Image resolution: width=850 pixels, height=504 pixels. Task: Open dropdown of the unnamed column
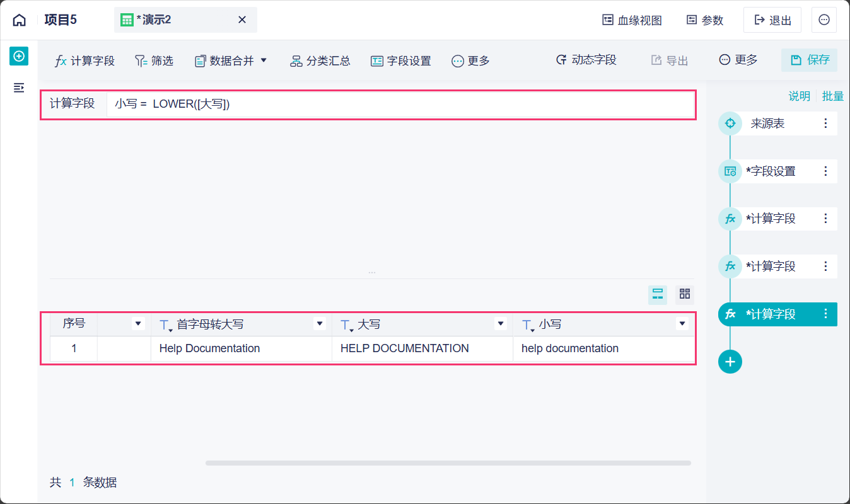[x=139, y=324]
